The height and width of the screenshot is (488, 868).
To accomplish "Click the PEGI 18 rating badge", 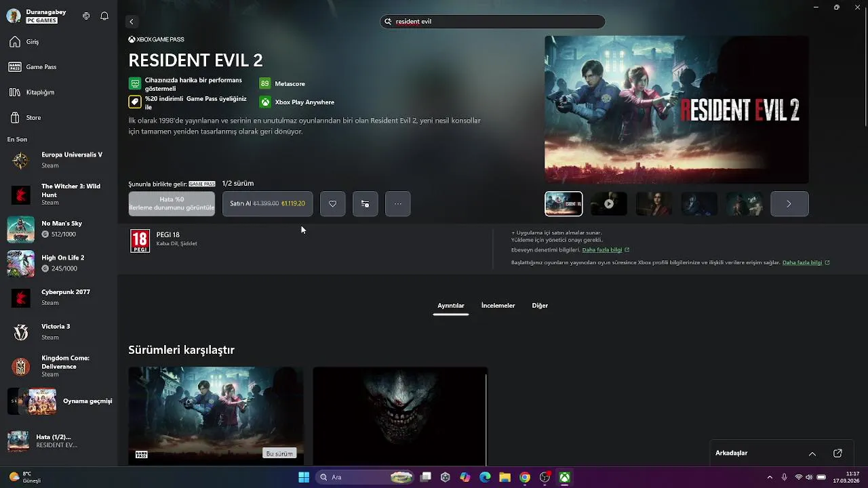I will pos(140,241).
